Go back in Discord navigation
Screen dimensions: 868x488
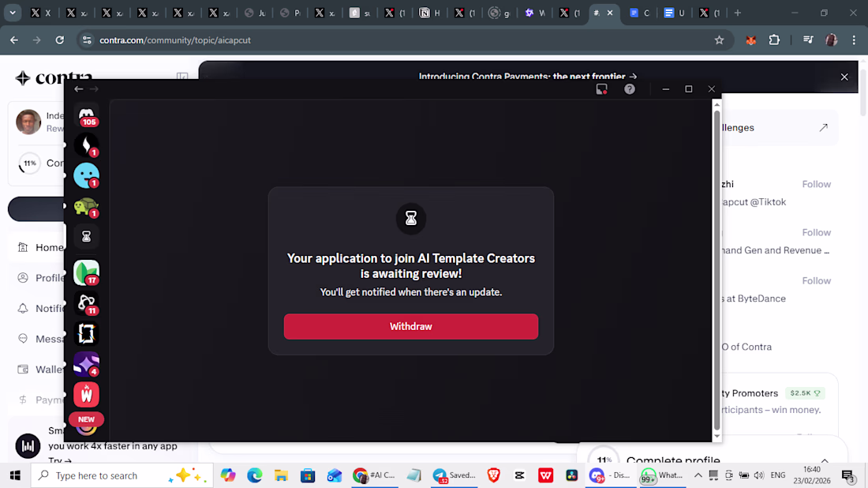(79, 88)
